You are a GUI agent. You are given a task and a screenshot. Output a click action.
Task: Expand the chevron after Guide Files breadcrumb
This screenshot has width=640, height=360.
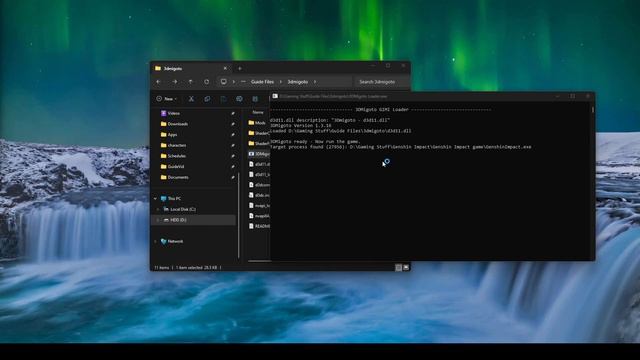click(x=280, y=82)
